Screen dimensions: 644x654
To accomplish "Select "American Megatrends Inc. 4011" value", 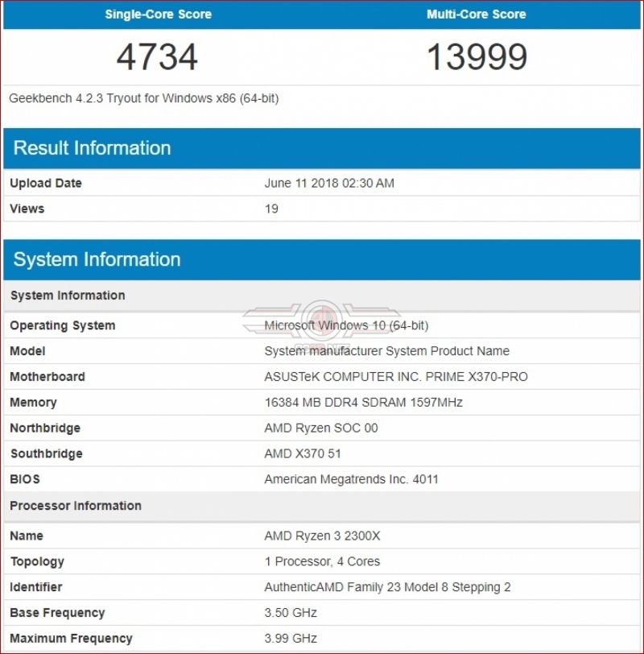I will tap(352, 479).
